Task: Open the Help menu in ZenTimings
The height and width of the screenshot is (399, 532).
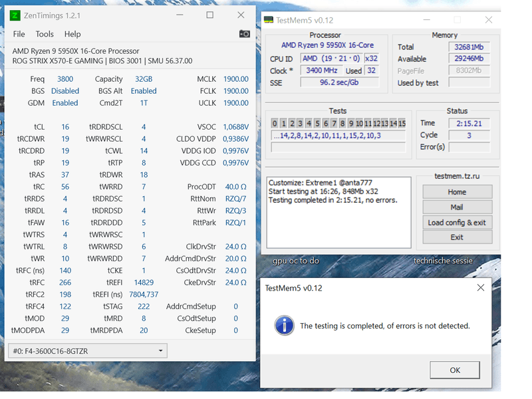Action: (72, 34)
